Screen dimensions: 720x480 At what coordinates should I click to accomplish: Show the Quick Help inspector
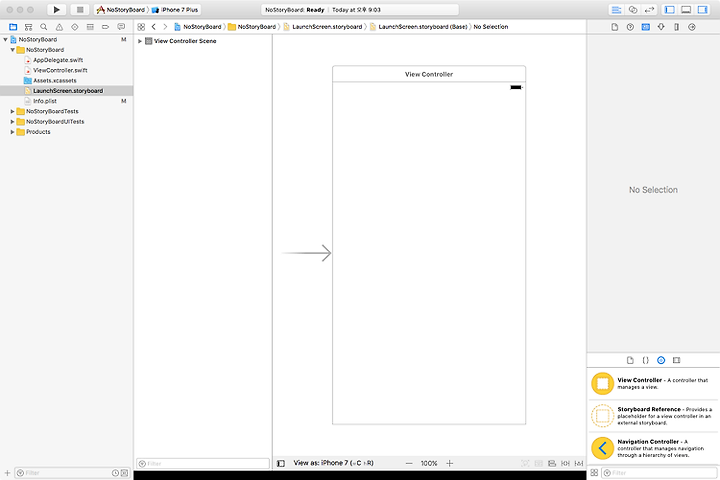tap(630, 27)
